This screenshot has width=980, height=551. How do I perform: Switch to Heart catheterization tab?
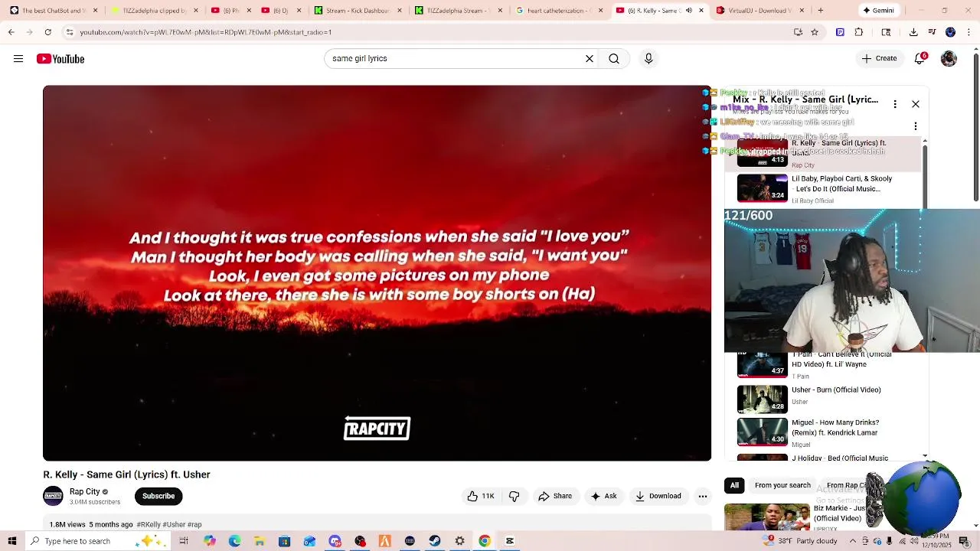tap(558, 11)
